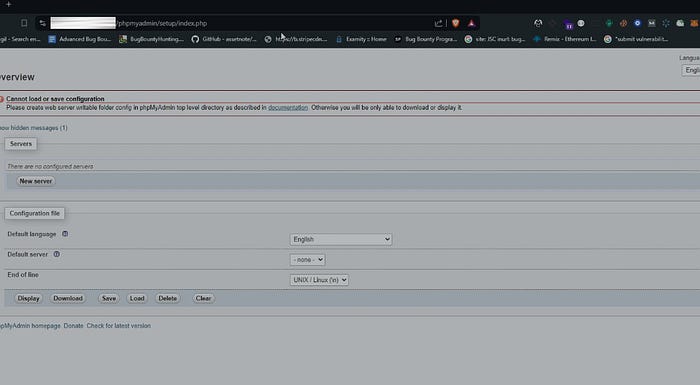Open site settings icon beside the URL
The width and height of the screenshot is (700, 385).
click(x=42, y=23)
